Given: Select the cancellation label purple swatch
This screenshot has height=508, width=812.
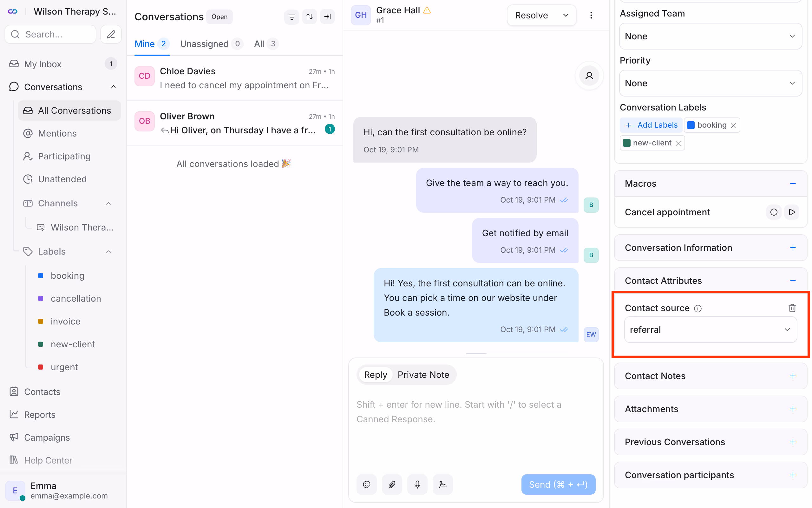Looking at the screenshot, I should (41, 298).
